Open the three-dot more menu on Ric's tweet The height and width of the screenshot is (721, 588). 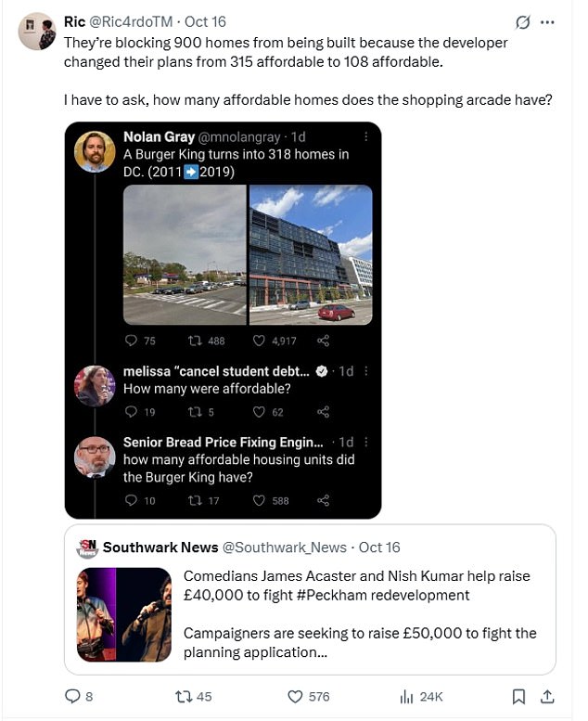[x=547, y=22]
